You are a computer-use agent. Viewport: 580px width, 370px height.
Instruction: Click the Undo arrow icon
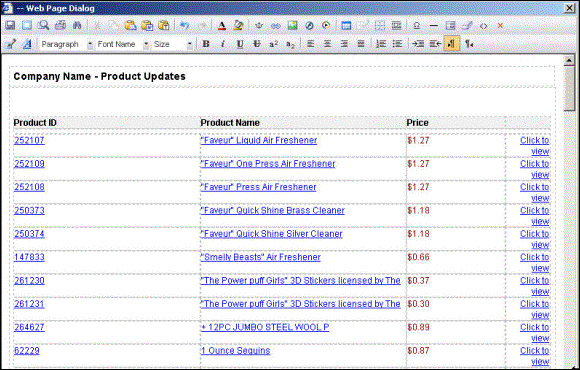click(185, 26)
